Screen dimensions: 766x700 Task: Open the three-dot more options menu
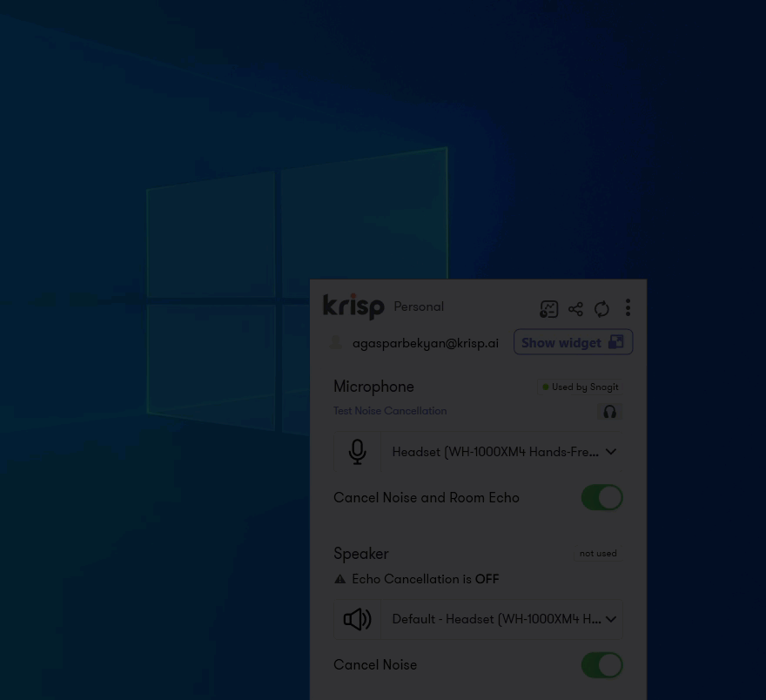[628, 307]
